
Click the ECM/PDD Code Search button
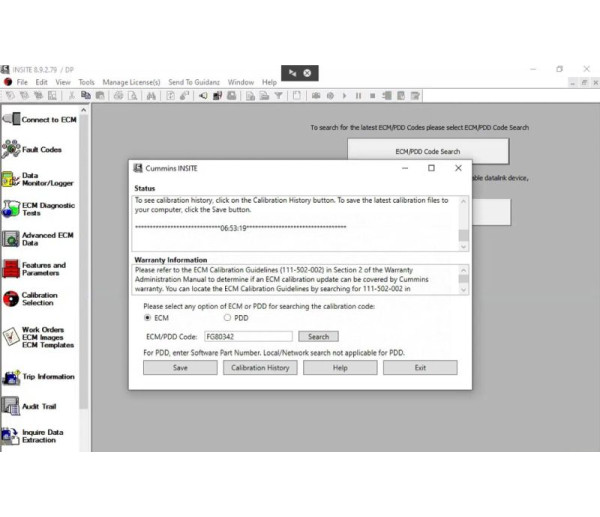428,152
